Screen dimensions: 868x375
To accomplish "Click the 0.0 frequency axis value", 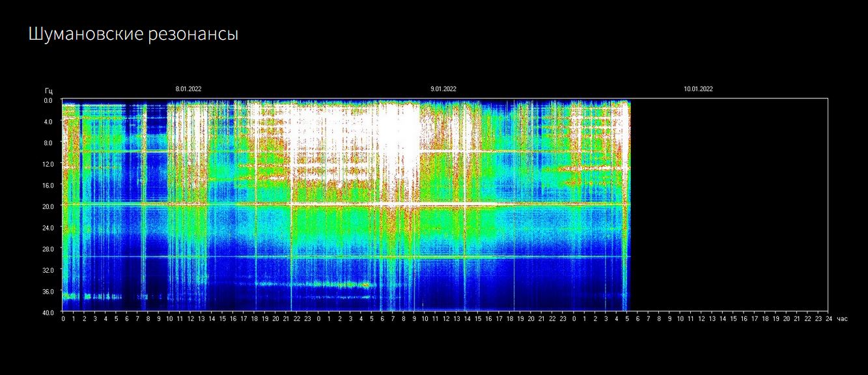I will point(48,101).
